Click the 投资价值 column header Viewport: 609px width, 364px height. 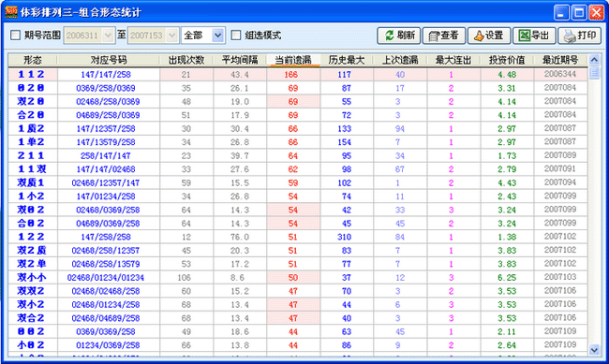click(507, 60)
